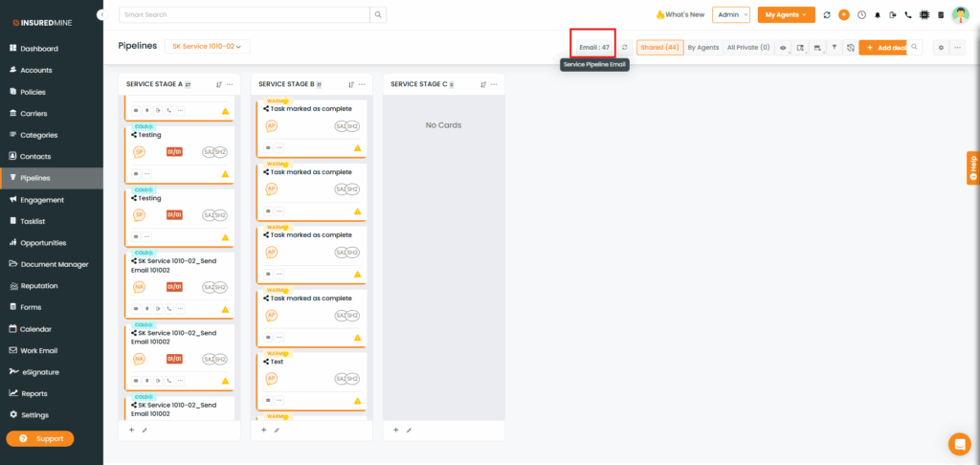The width and height of the screenshot is (980, 465).
Task: Toggle the eye visibility icon in pipeline toolbar
Action: click(783, 47)
